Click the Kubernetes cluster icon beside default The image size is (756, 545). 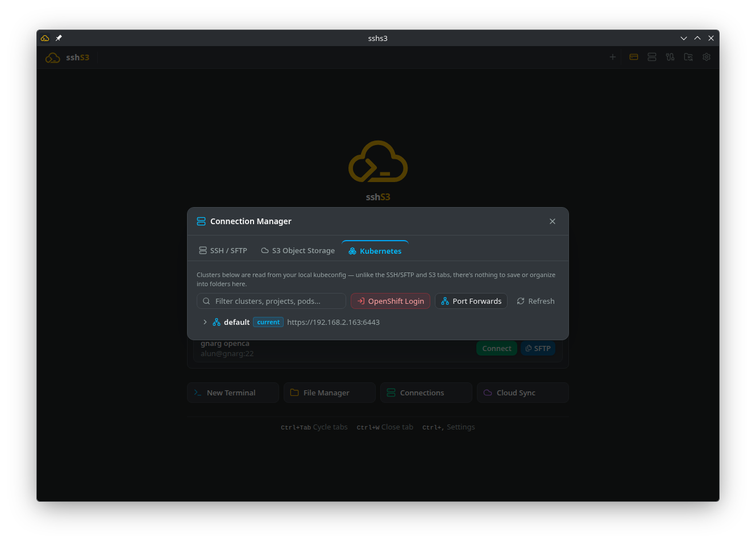pos(217,322)
